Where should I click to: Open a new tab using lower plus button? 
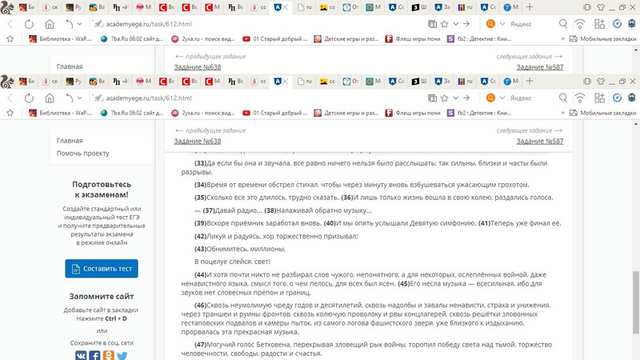click(529, 81)
